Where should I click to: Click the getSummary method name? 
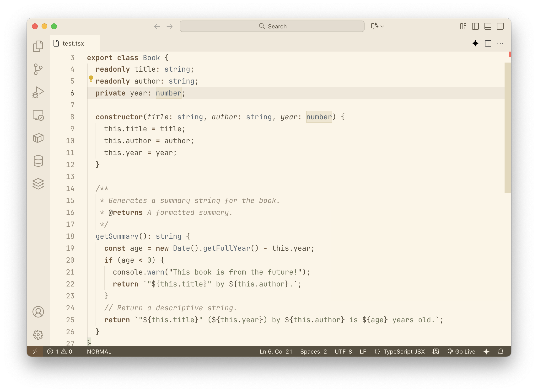point(117,236)
